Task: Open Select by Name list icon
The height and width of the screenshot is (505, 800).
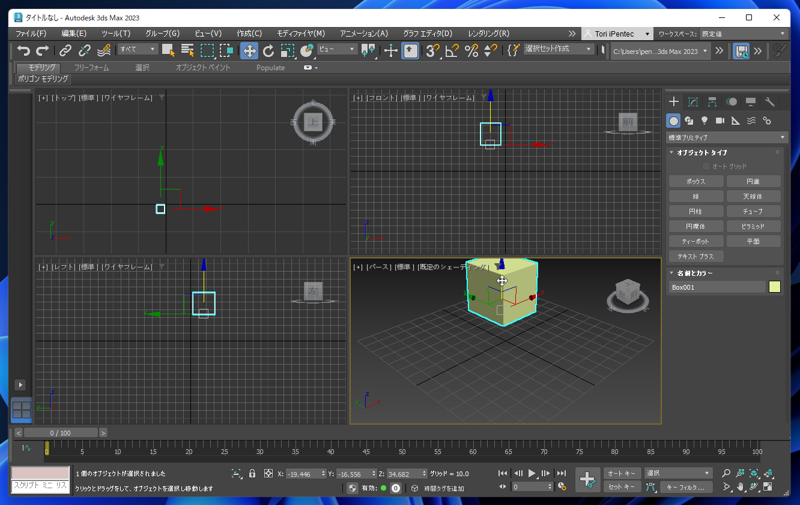Action: pyautogui.click(x=187, y=50)
